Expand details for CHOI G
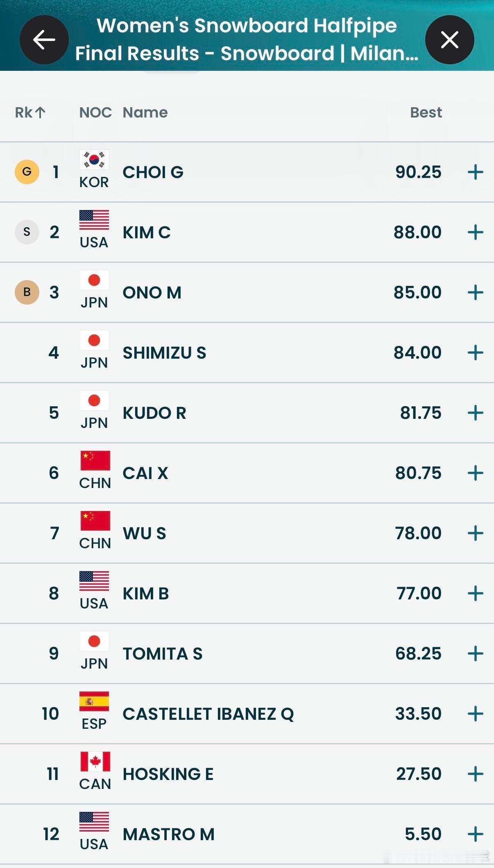The width and height of the screenshot is (494, 868). pos(475,172)
